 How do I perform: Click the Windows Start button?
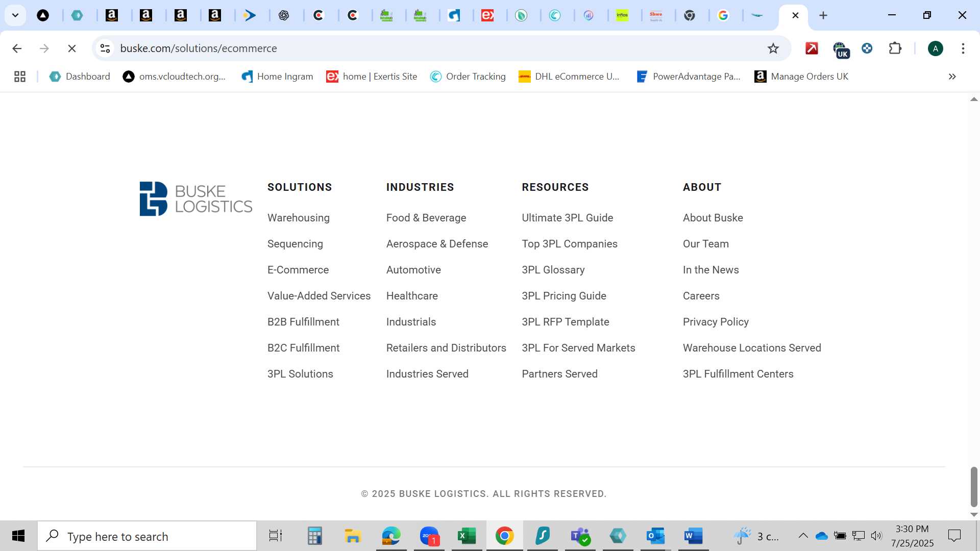[x=18, y=536]
